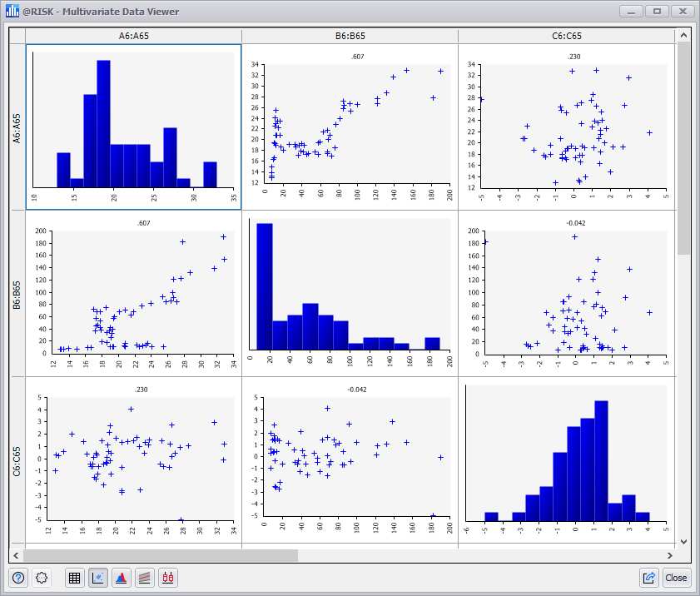Screen dimensions: 700x596
Task: Click the @RISK icon in title bar
Action: [x=12, y=12]
